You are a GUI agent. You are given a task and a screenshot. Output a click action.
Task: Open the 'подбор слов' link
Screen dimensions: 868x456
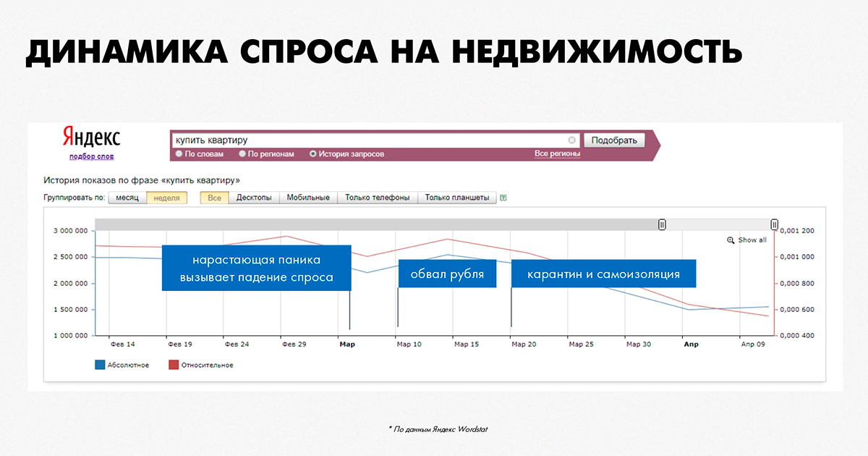click(x=91, y=156)
